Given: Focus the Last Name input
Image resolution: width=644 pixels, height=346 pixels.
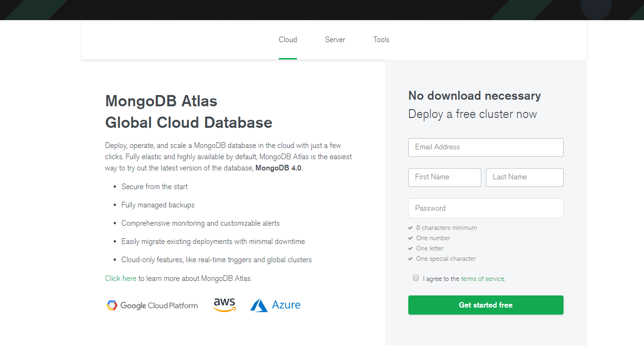Looking at the screenshot, I should (524, 177).
